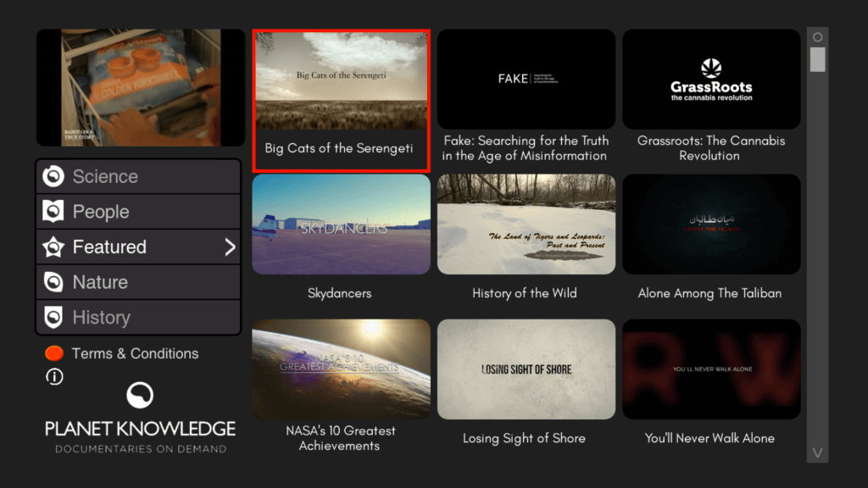Viewport: 868px width, 488px height.
Task: Expand Featured with the right chevron
Action: coord(230,247)
